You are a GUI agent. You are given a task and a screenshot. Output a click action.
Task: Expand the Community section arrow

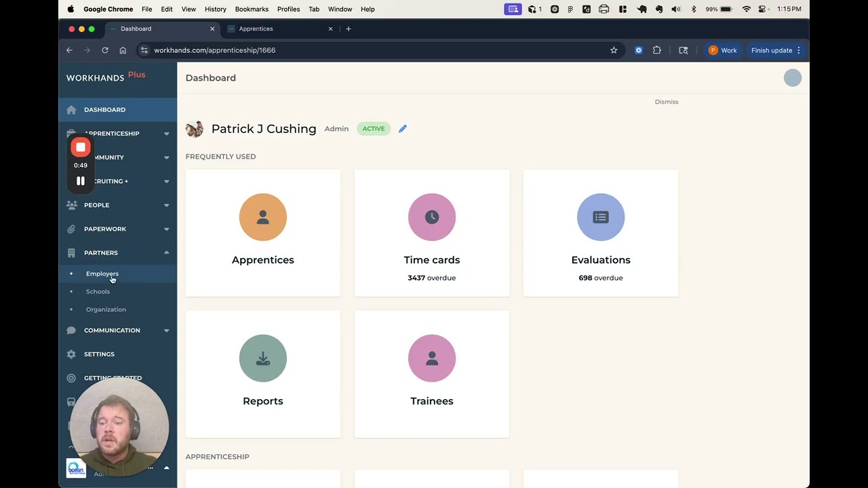[167, 157]
